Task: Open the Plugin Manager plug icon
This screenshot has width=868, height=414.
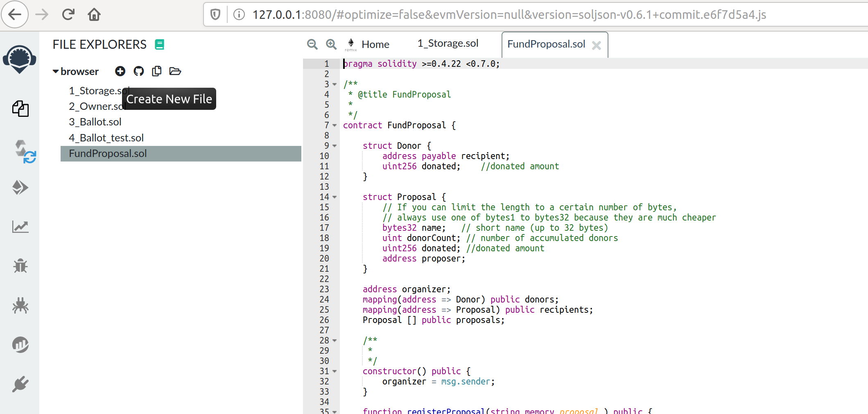Action: point(20,384)
